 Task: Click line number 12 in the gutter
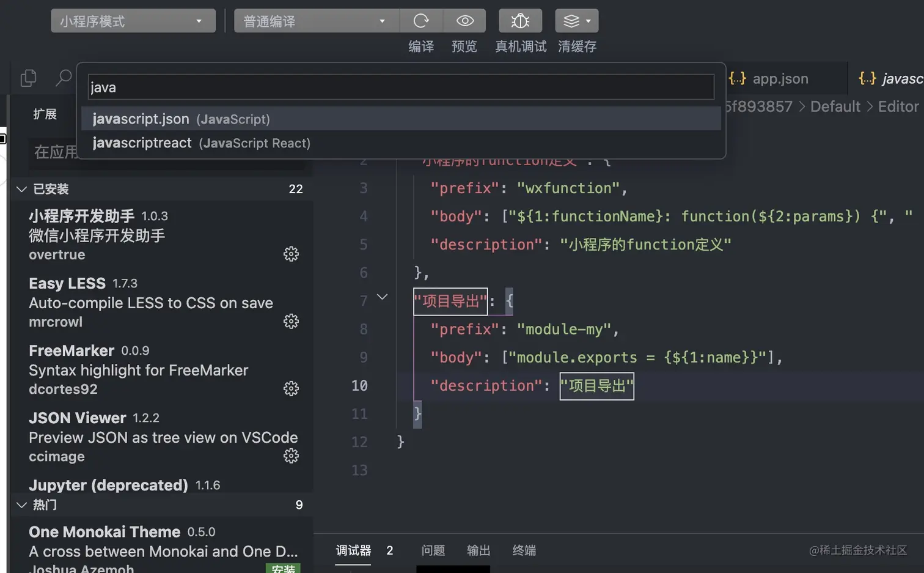click(x=359, y=442)
